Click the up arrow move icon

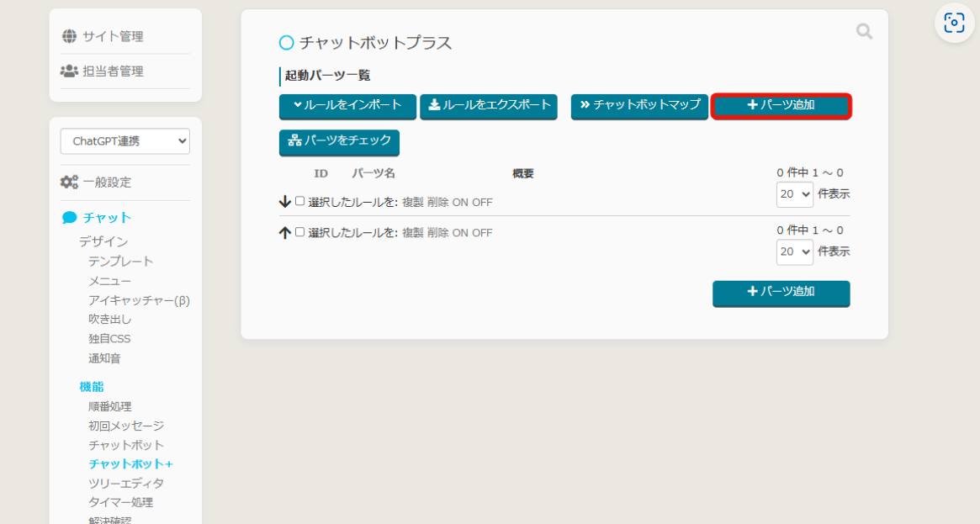point(285,233)
